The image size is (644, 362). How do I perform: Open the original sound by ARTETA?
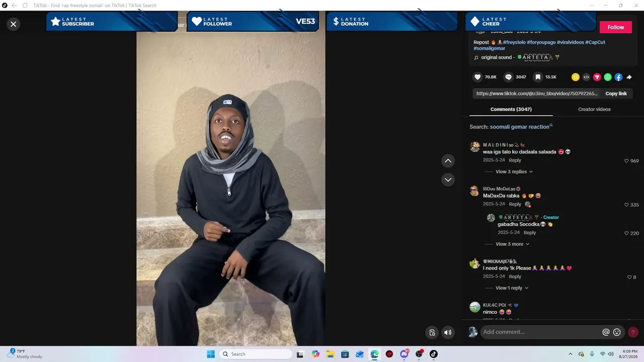point(517,57)
